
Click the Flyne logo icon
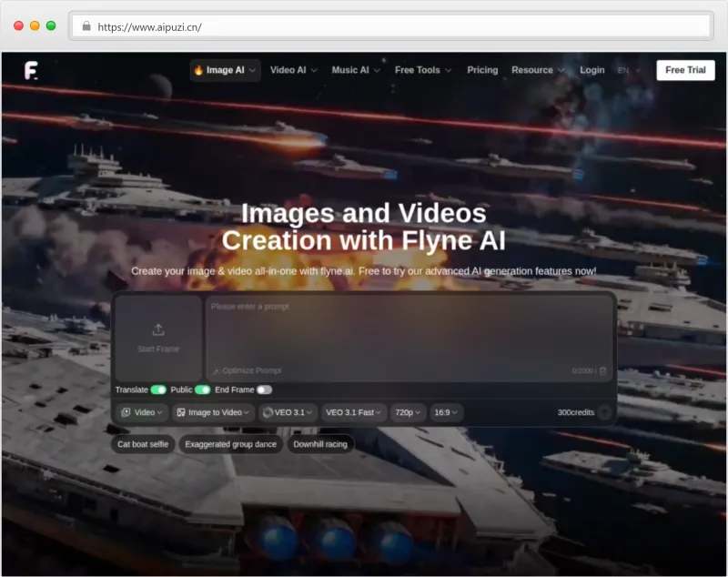pos(32,70)
